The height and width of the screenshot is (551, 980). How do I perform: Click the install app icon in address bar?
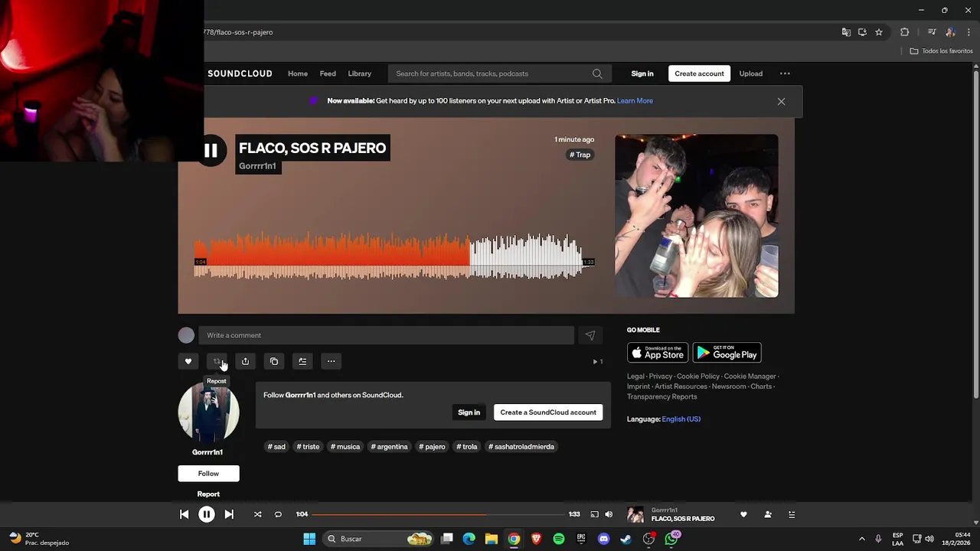pos(862,32)
